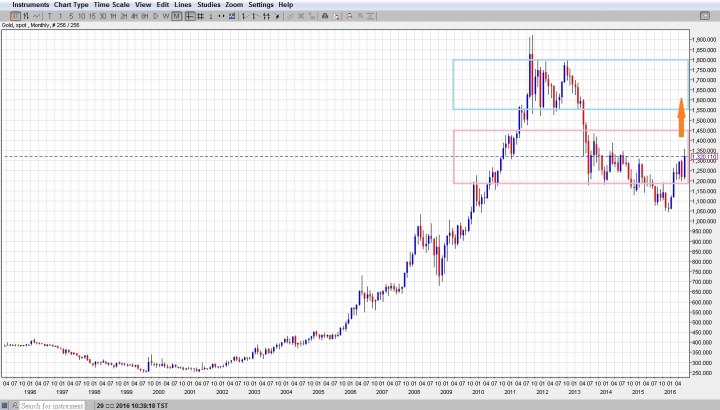The width and height of the screenshot is (720, 410).
Task: Toggle the crosshair cursor tool
Action: pyautogui.click(x=189, y=16)
